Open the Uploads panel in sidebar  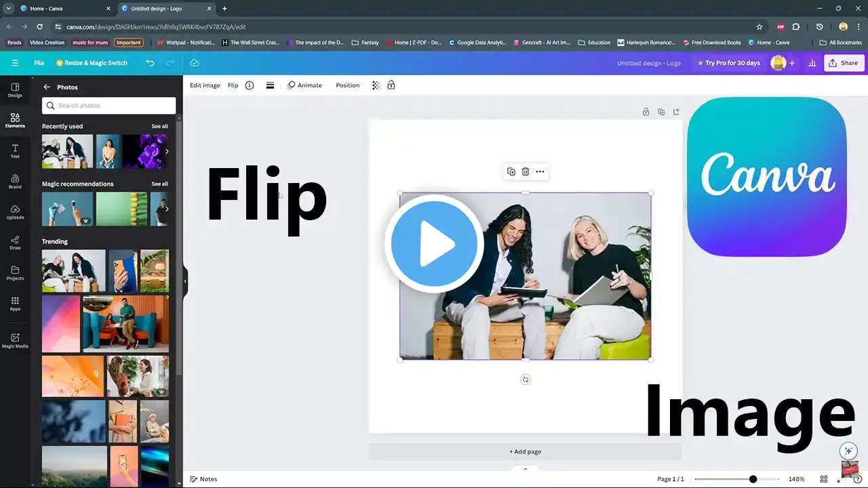click(x=15, y=212)
